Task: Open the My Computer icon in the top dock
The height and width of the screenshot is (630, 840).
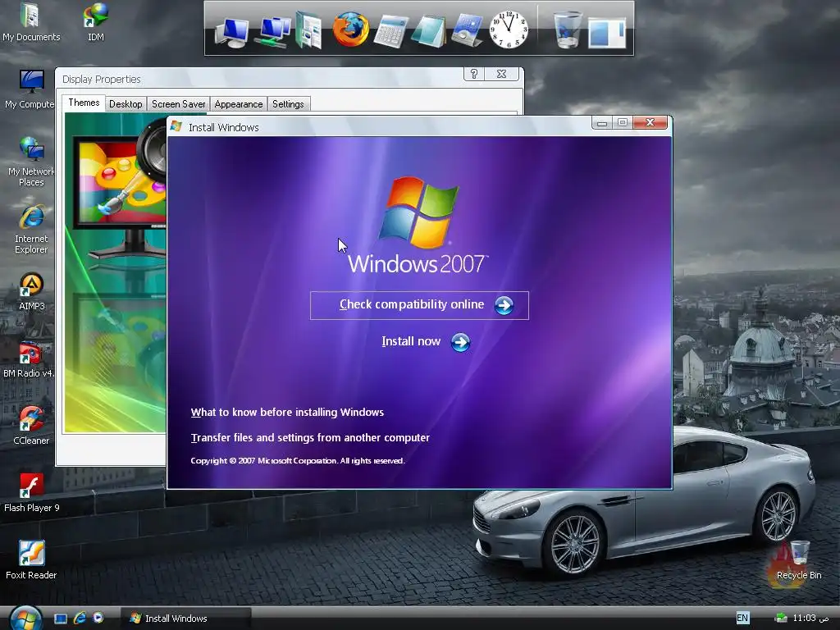Action: (231, 32)
